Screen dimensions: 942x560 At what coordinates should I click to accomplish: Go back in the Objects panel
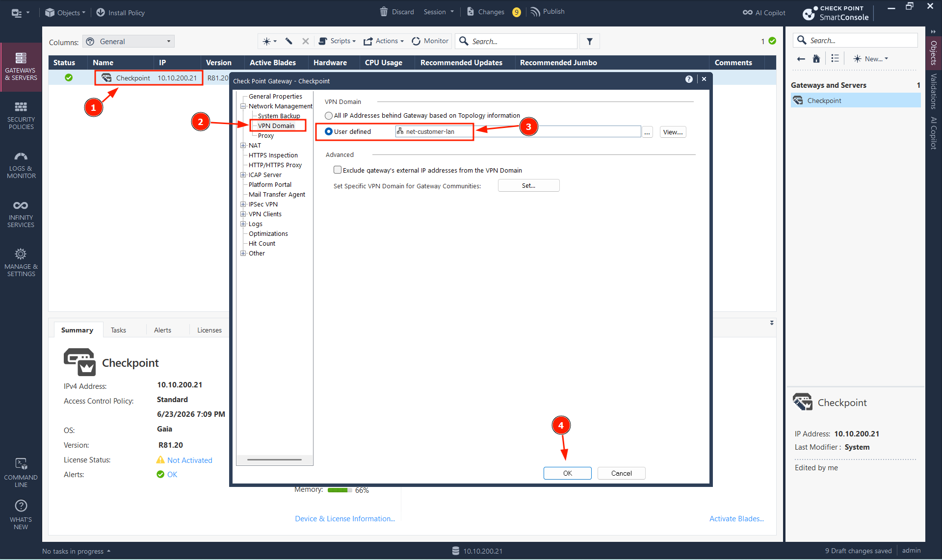(x=801, y=59)
